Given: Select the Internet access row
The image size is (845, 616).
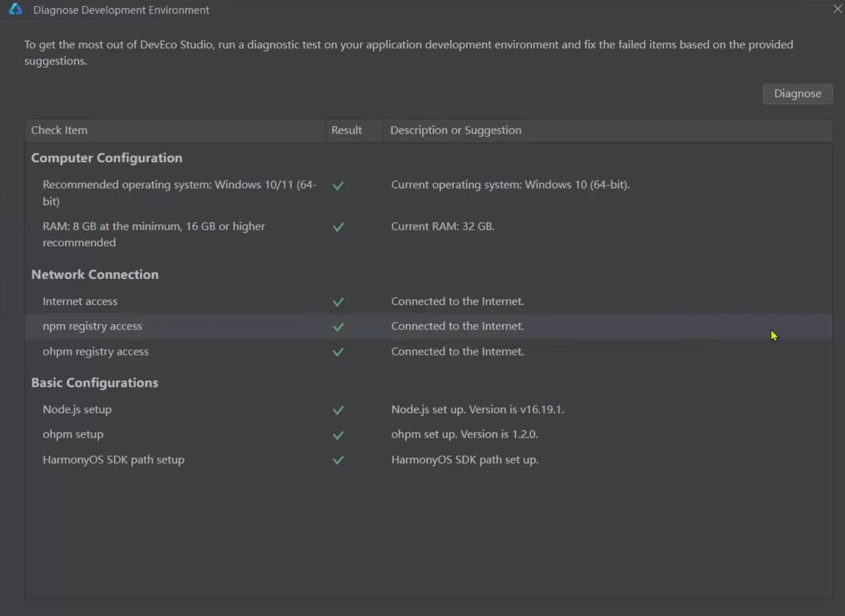Looking at the screenshot, I should pos(428,302).
